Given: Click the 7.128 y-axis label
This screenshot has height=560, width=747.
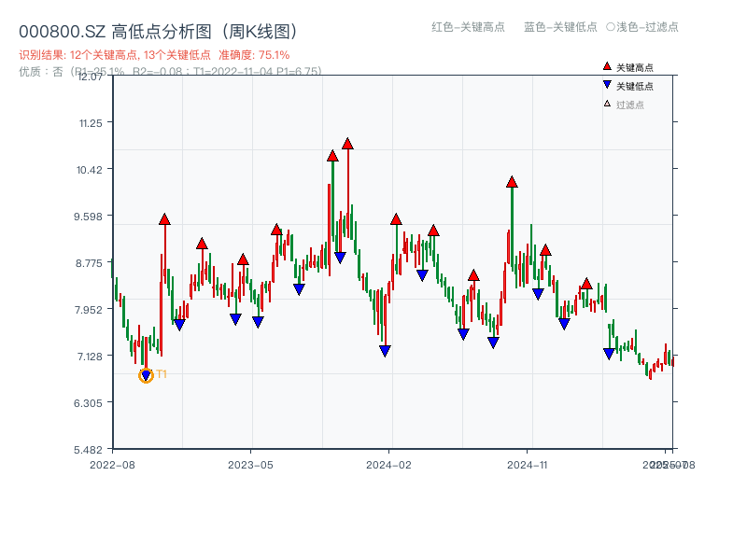Looking at the screenshot, I should 90,357.
